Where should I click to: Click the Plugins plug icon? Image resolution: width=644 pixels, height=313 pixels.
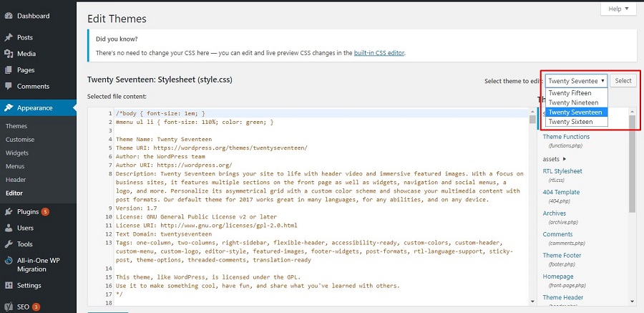[9, 212]
